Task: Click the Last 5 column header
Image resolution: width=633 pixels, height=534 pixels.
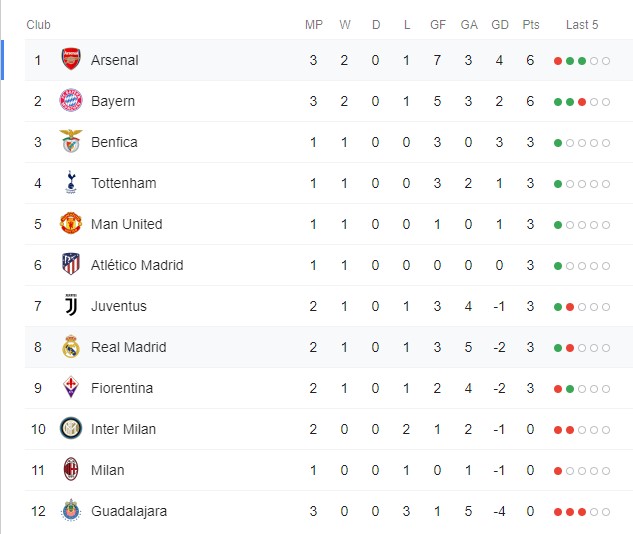Action: (582, 25)
